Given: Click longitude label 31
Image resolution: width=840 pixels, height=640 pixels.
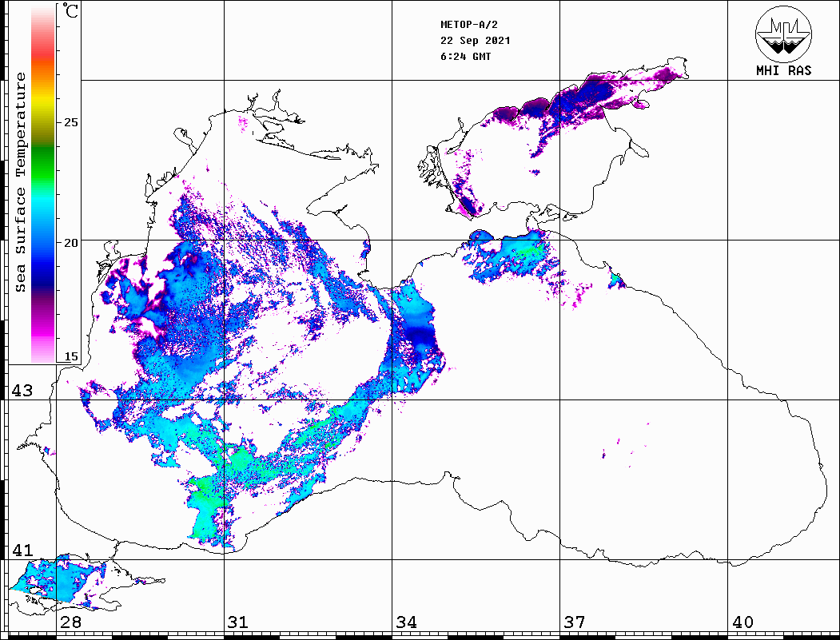Looking at the screenshot, I should 238,622.
